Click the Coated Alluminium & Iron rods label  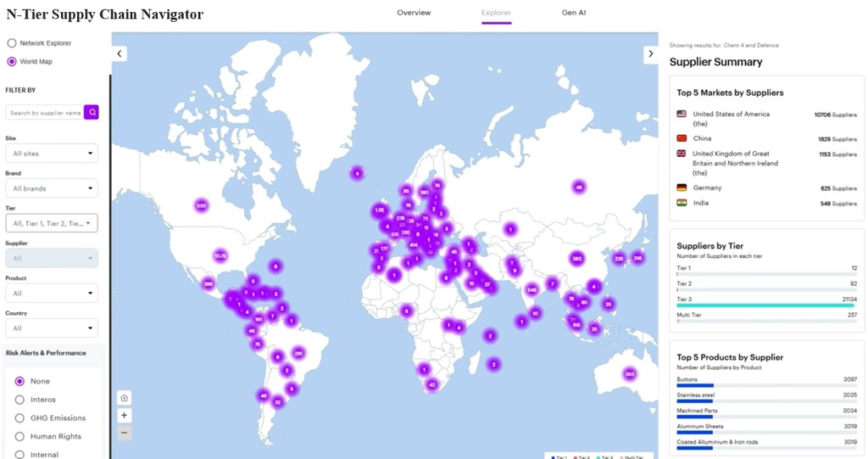tap(717, 442)
